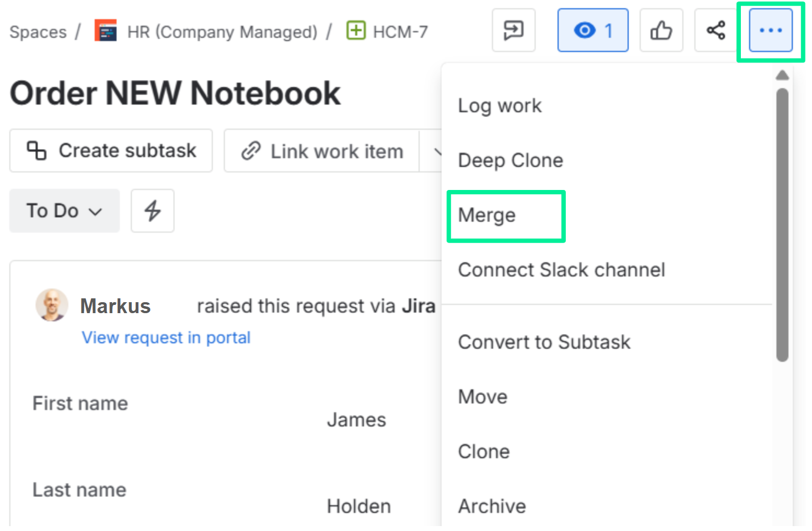Image resolution: width=812 pixels, height=531 pixels.
Task: Expand the To Do status dropdown
Action: [64, 211]
